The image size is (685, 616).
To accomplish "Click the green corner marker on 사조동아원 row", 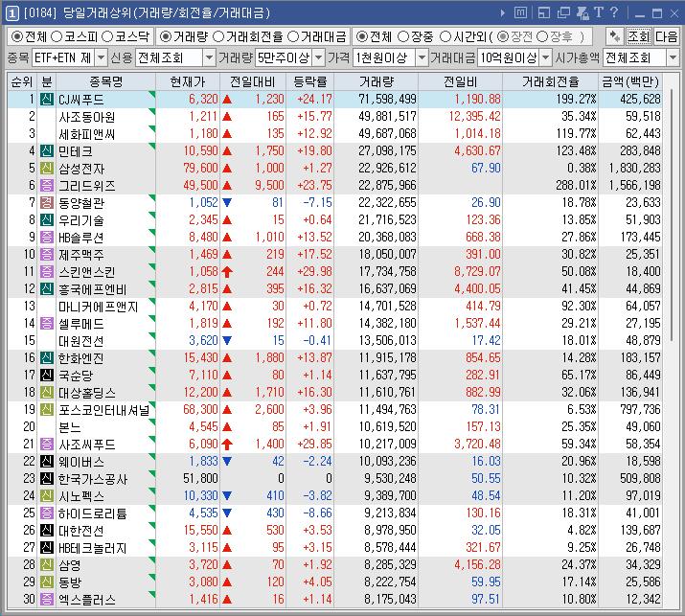I will click(x=152, y=111).
